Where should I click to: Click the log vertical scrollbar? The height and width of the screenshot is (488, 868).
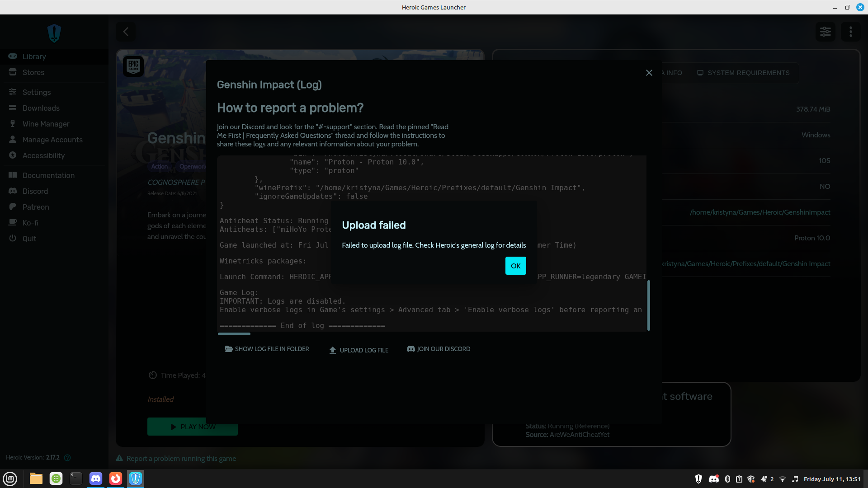(649, 305)
